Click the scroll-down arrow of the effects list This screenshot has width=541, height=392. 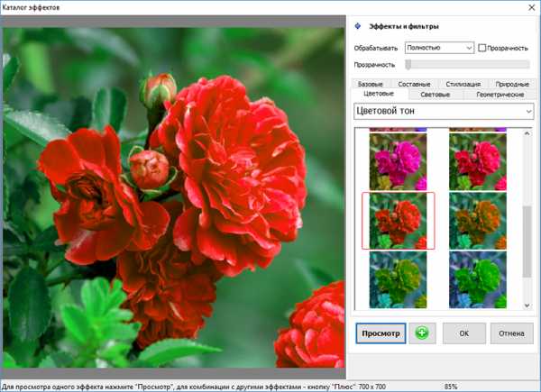(x=527, y=305)
